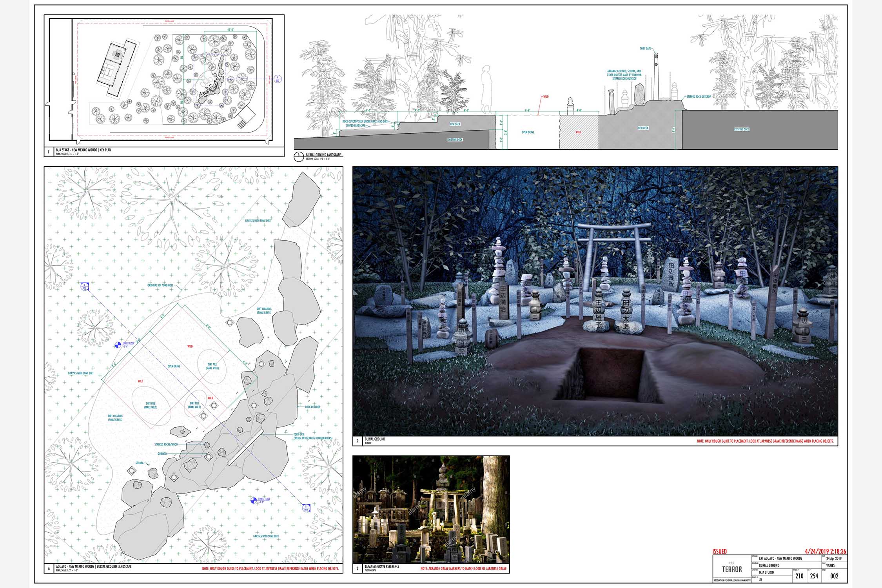Click the drawing number 002 in title block

click(x=834, y=576)
